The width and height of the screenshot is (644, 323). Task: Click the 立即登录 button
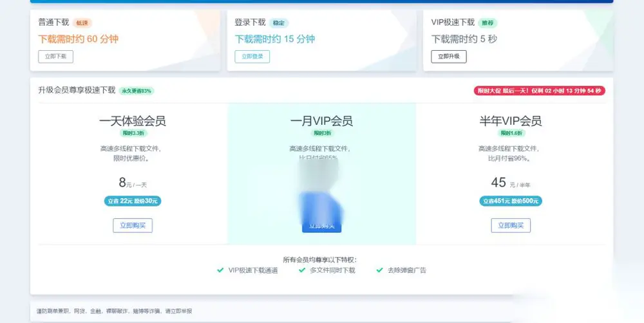pyautogui.click(x=252, y=57)
